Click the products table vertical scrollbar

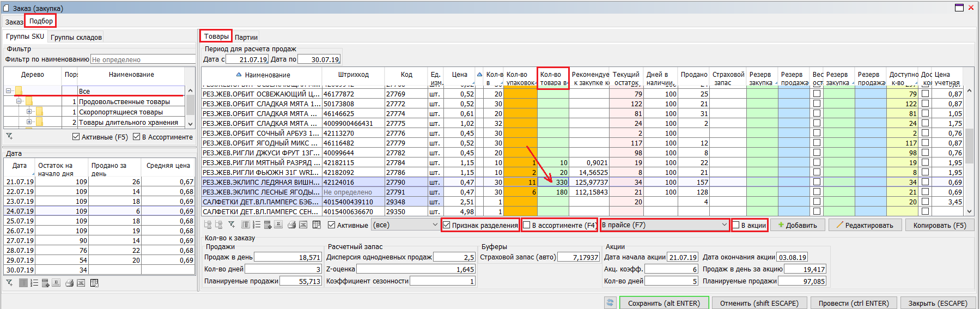click(x=969, y=147)
